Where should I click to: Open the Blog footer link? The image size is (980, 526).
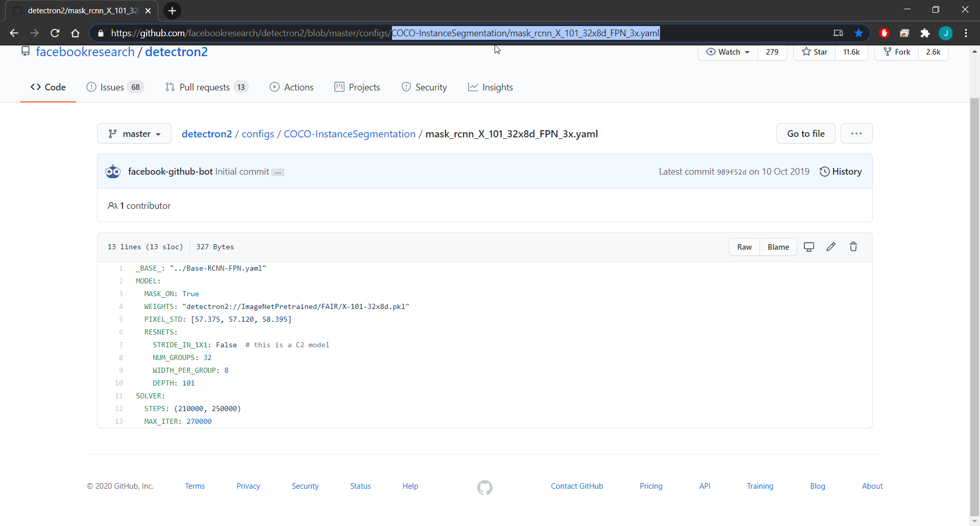coord(818,486)
